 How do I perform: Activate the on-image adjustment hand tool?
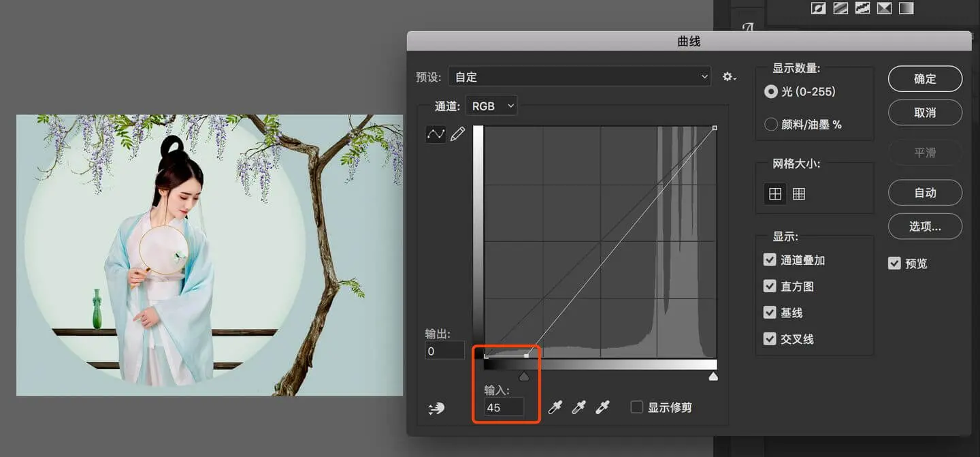436,408
